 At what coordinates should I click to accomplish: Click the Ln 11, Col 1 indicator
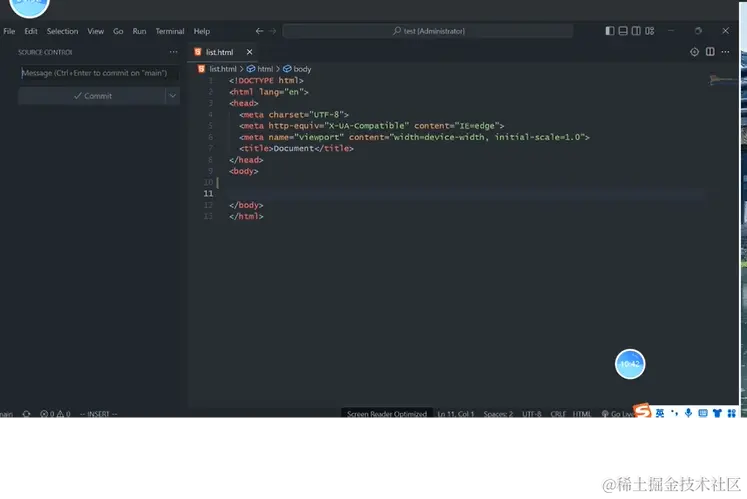(456, 413)
